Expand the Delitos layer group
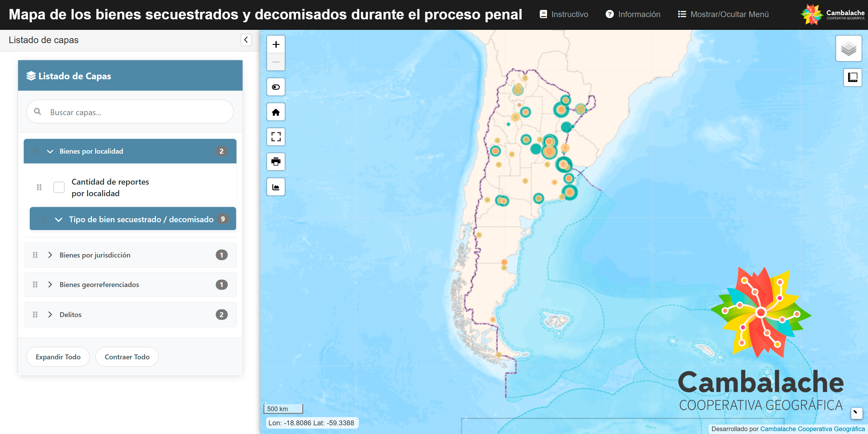The height and width of the screenshot is (434, 868). point(50,315)
